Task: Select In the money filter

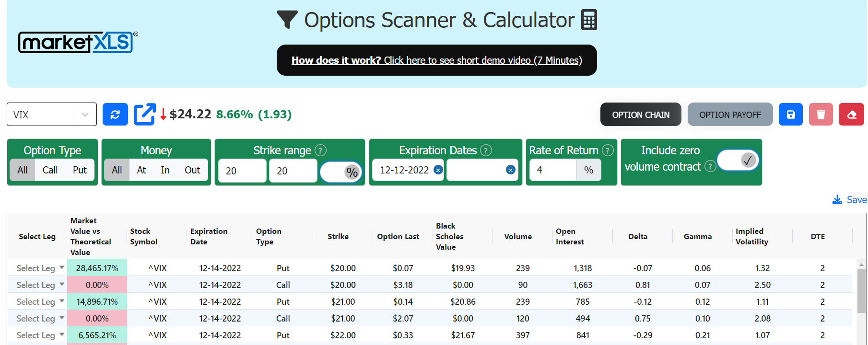Action: [165, 170]
